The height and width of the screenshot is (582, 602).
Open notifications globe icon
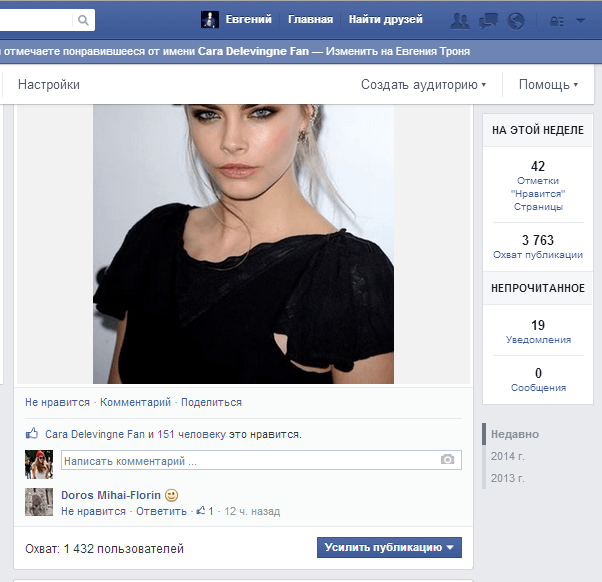(x=516, y=20)
